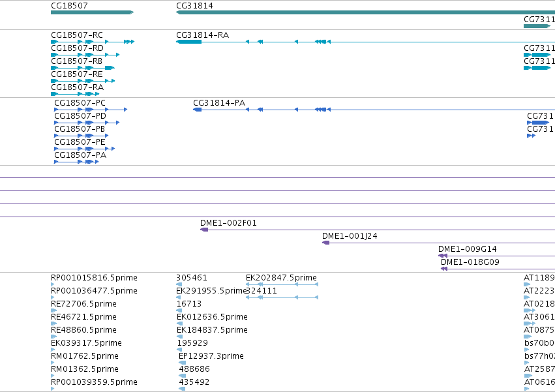
Task: Click the 16713 arrow glyph
Action: (179, 310)
